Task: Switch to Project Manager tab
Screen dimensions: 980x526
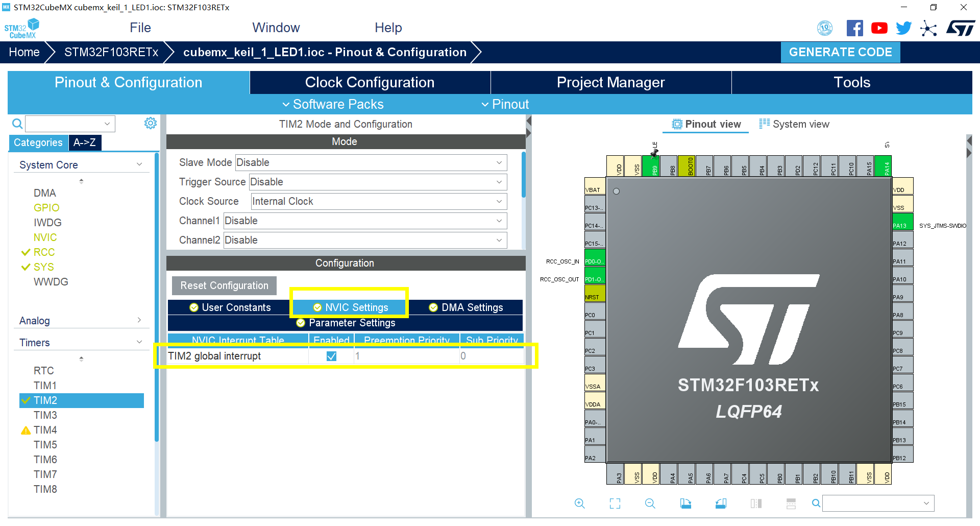Action: tap(611, 82)
